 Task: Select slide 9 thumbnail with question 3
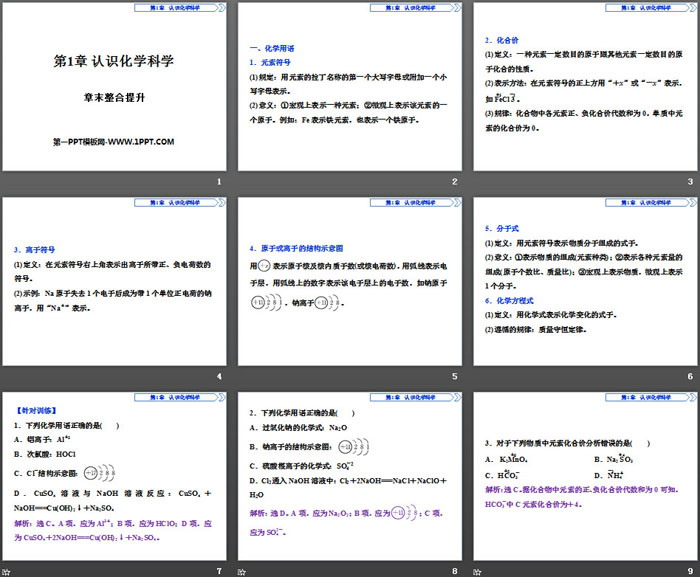pyautogui.click(x=585, y=477)
